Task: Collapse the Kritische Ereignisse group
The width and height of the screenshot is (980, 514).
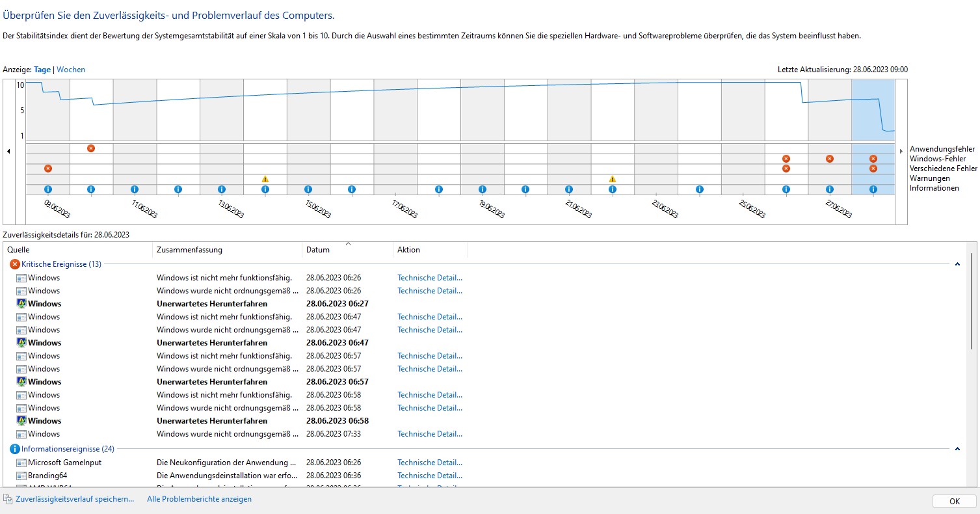Action: [957, 264]
